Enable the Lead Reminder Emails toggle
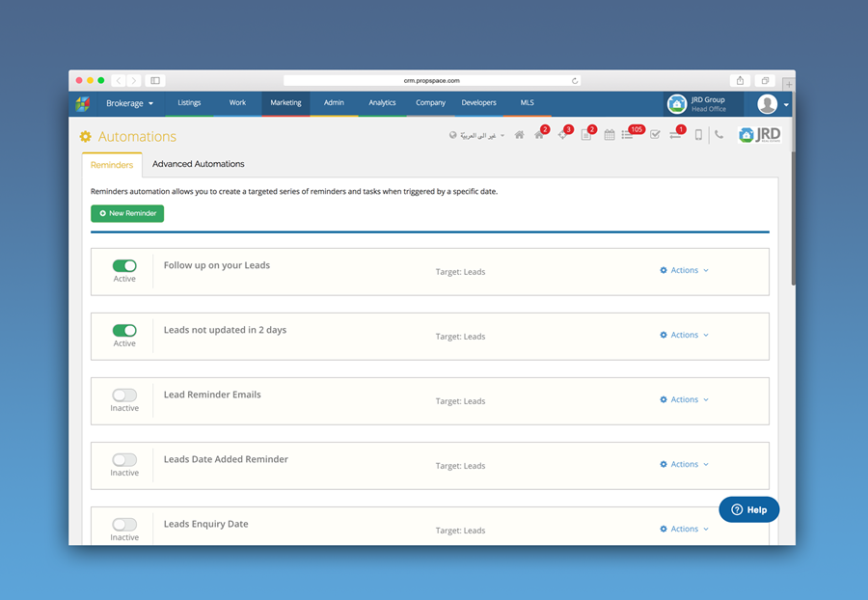The height and width of the screenshot is (600, 868). point(124,395)
